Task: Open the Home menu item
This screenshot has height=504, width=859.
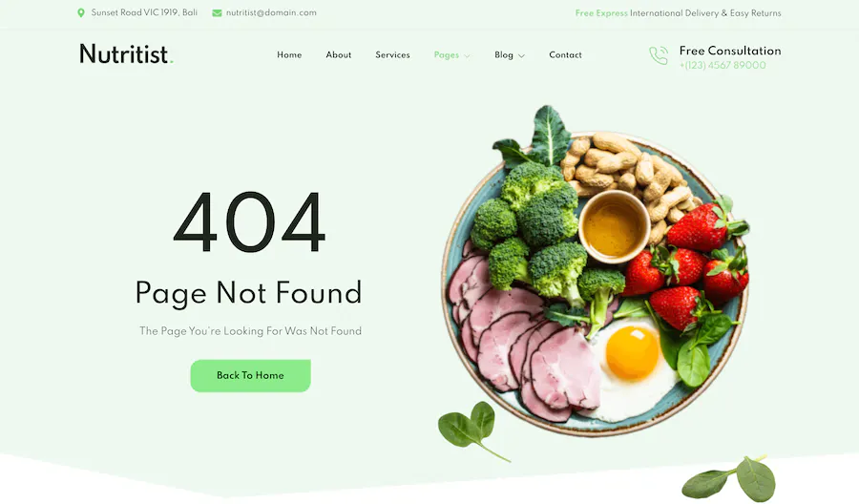Action: 289,54
